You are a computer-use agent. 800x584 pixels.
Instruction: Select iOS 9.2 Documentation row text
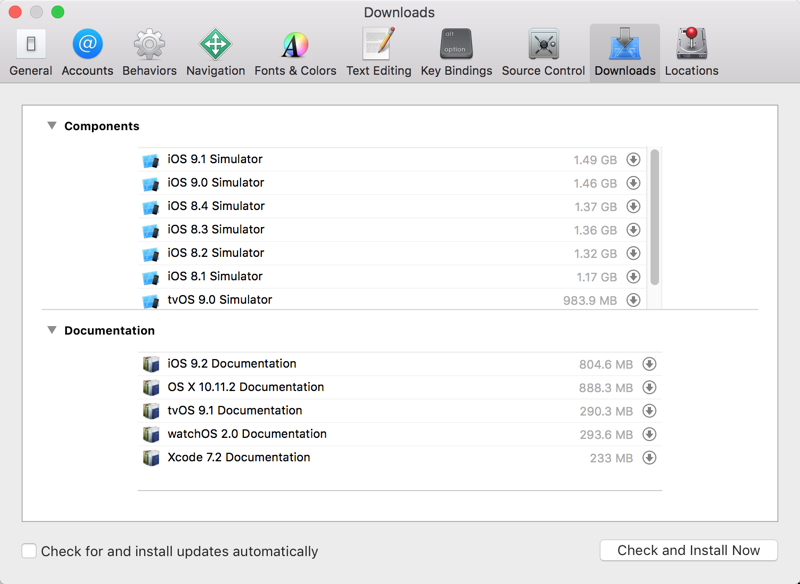tap(232, 364)
